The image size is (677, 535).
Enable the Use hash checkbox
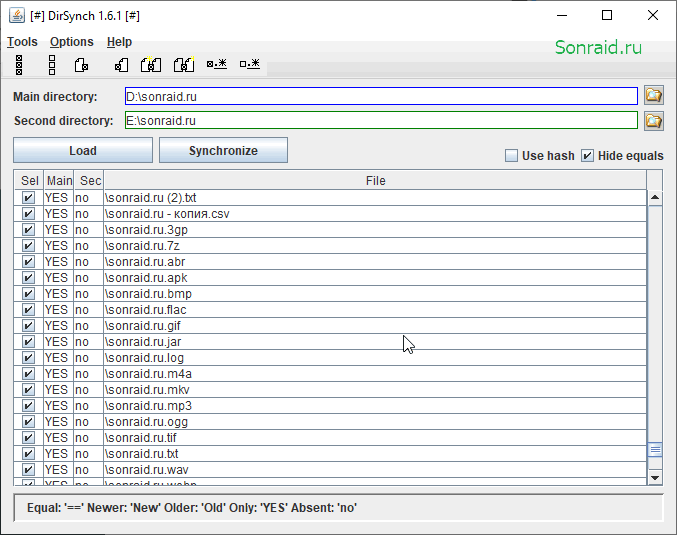tap(511, 155)
